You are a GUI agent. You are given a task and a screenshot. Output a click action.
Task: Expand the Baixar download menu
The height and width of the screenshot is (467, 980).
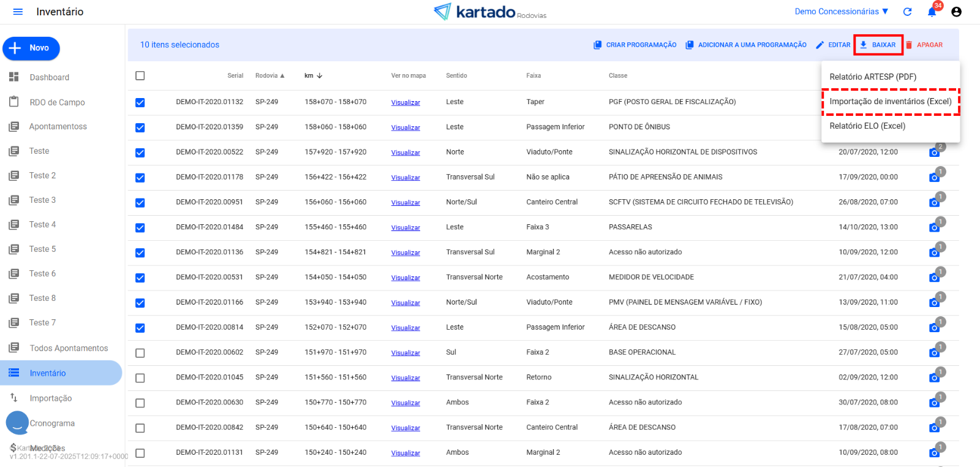point(878,45)
